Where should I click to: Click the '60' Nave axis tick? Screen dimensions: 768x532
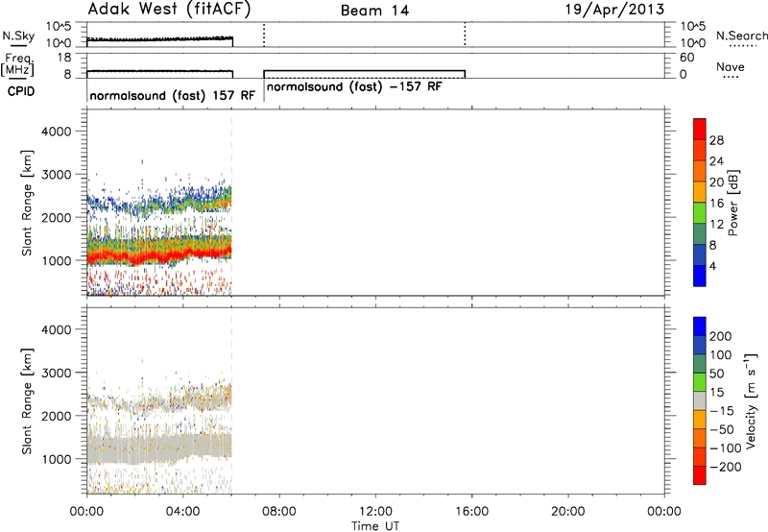coord(687,58)
